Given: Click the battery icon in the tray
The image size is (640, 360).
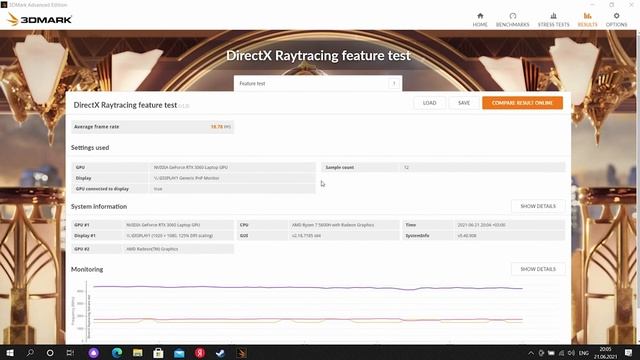Looking at the screenshot, I should pos(551,353).
